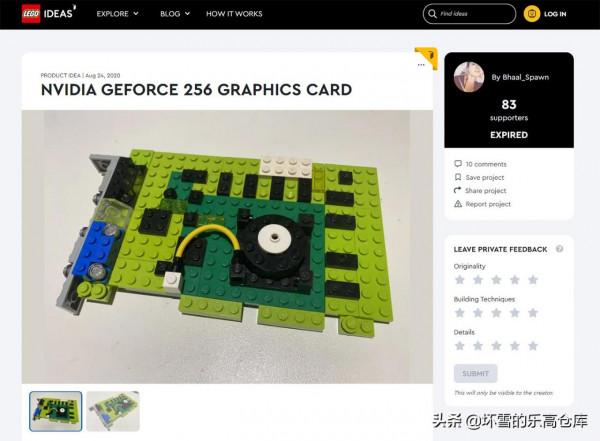Rate Details one star
This screenshot has height=441, width=600.
point(460,346)
